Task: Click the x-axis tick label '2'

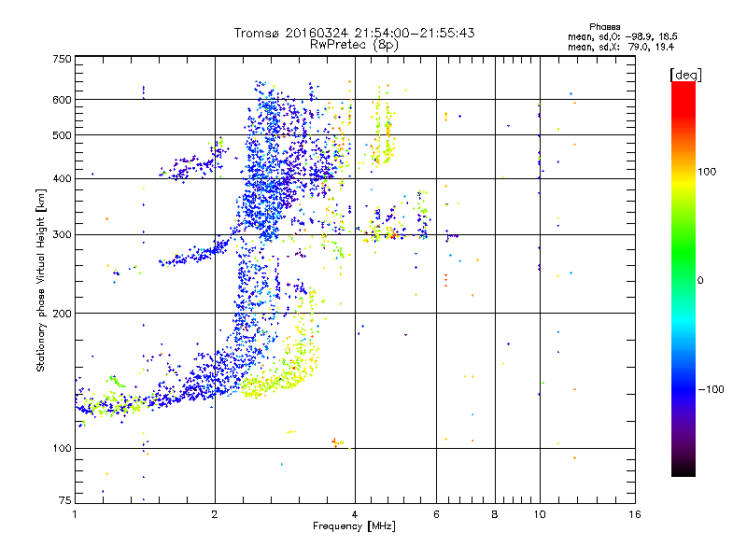Action: point(215,514)
